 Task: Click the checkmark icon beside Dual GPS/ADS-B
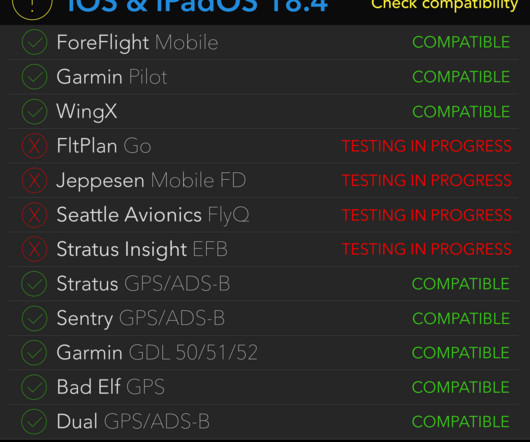coord(34,422)
